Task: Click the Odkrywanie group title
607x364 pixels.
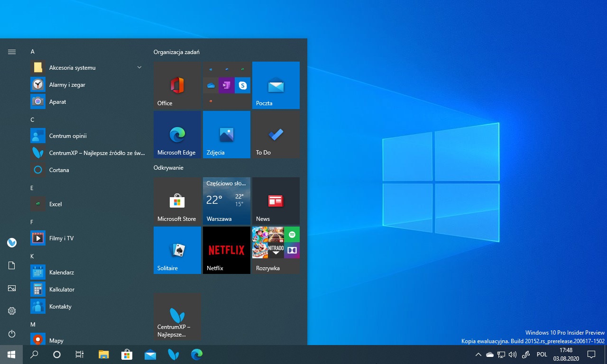Action: pos(168,168)
